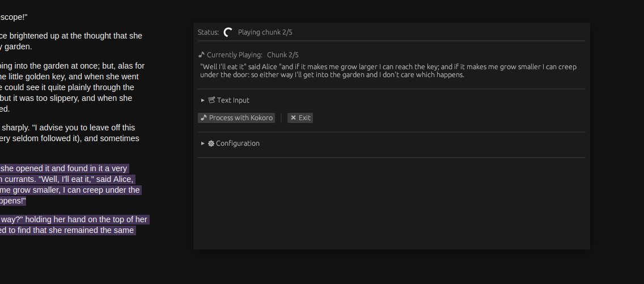This screenshot has width=644, height=284.
Task: Click the notepad icon next to Text Input
Action: (211, 100)
